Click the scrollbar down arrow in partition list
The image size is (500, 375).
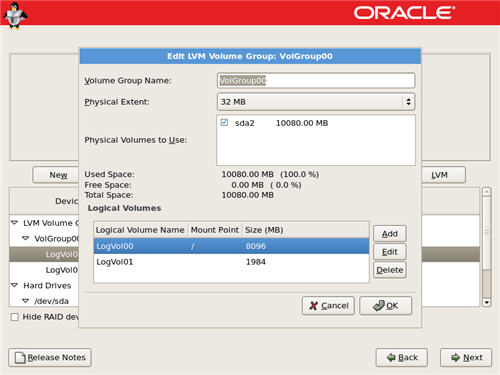[x=487, y=302]
